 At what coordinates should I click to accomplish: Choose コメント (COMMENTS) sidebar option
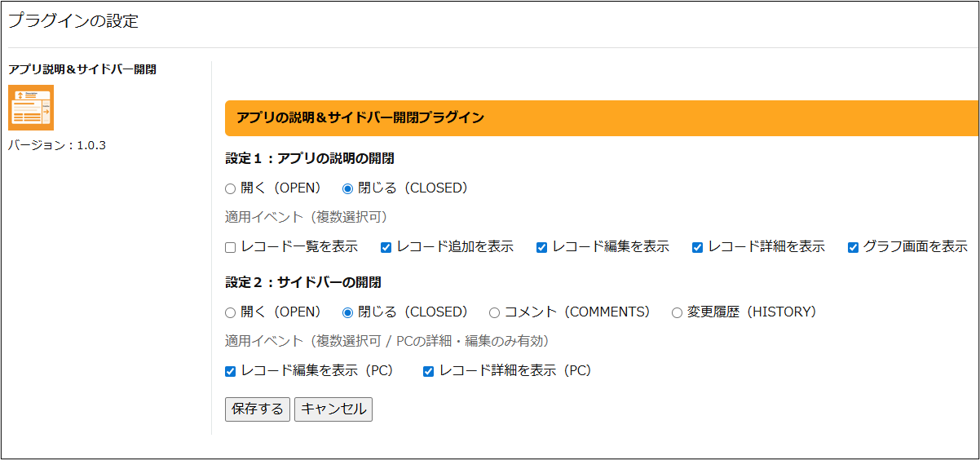(x=495, y=312)
